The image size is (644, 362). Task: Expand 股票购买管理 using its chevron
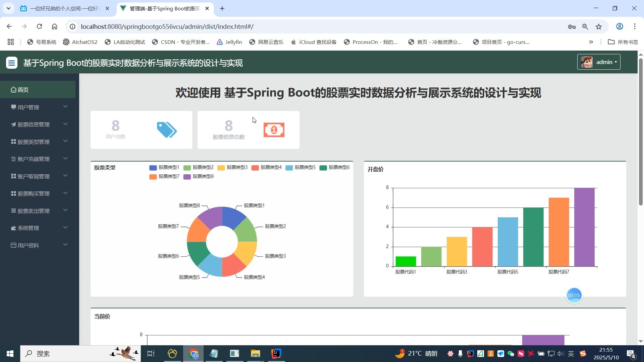pyautogui.click(x=65, y=193)
